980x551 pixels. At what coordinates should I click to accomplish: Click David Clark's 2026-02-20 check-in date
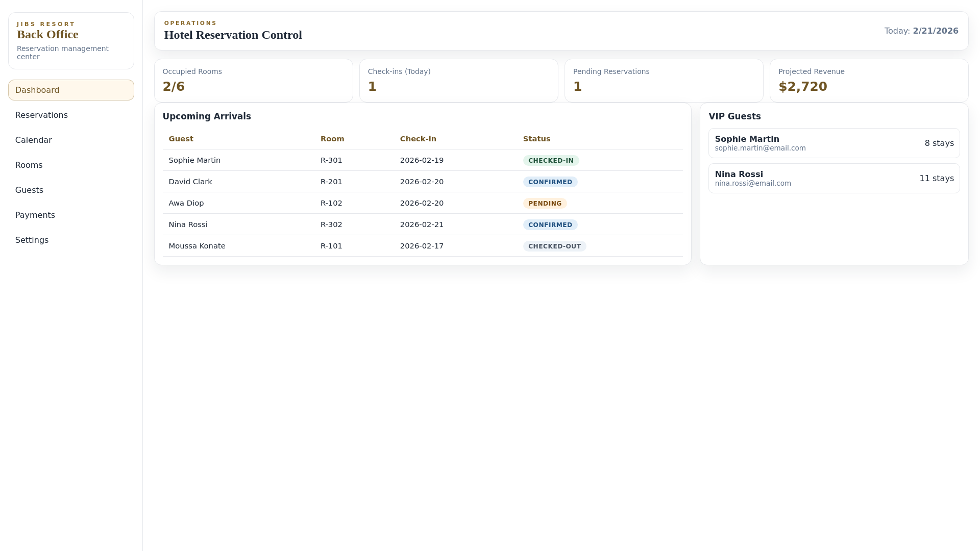422,182
